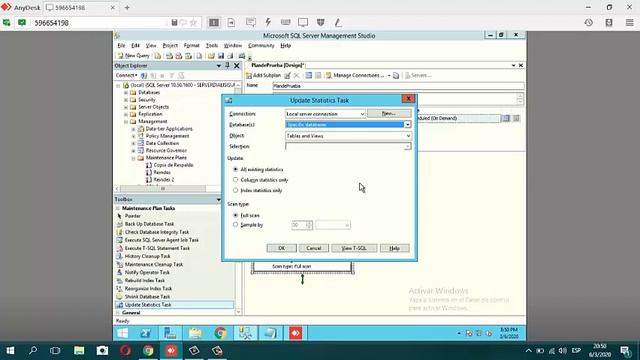
Task: Click the AnyDesk chat icon
Action: 251,22
